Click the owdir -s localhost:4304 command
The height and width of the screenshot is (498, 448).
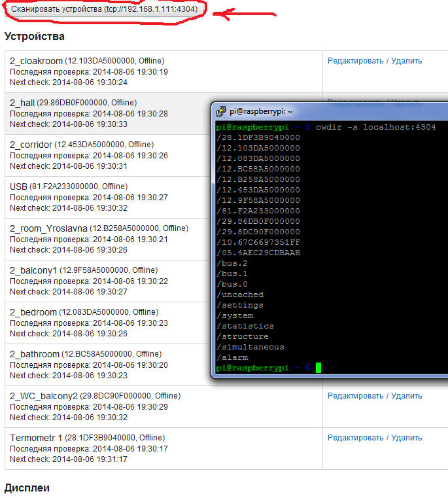pos(376,127)
